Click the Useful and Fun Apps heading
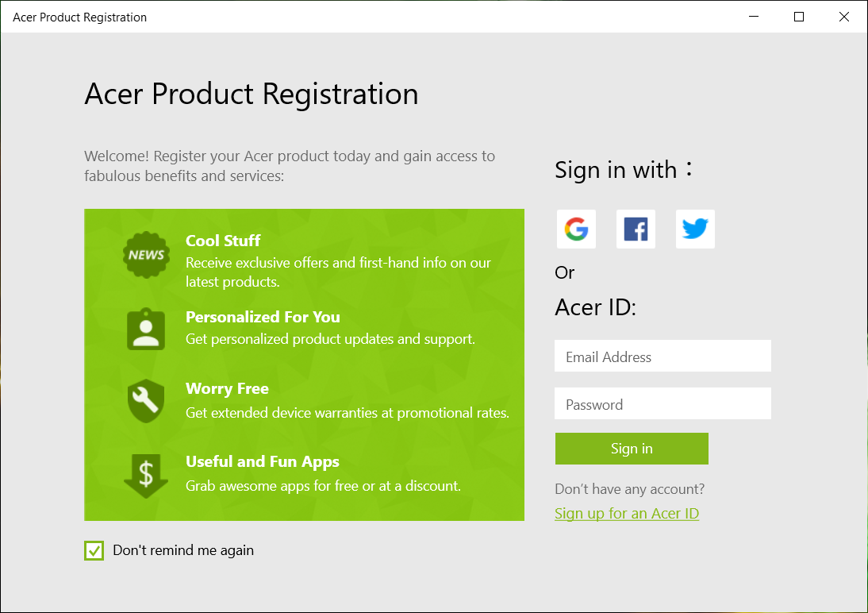 pyautogui.click(x=263, y=461)
